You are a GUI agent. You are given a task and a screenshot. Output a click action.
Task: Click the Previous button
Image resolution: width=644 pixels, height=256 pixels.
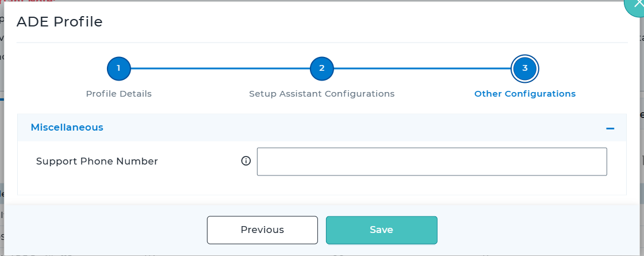click(262, 230)
